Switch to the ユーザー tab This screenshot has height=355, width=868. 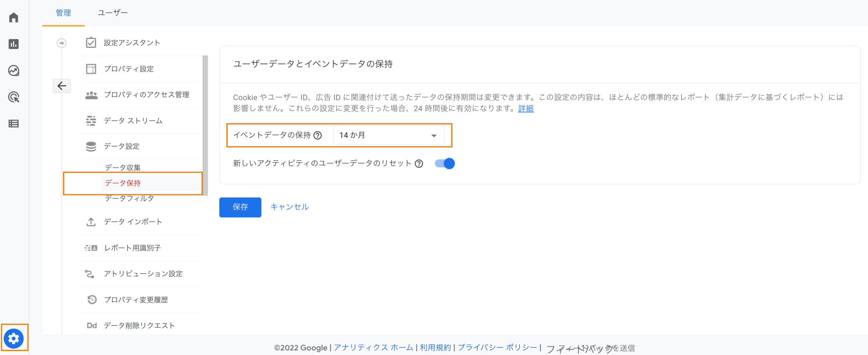[x=113, y=13]
